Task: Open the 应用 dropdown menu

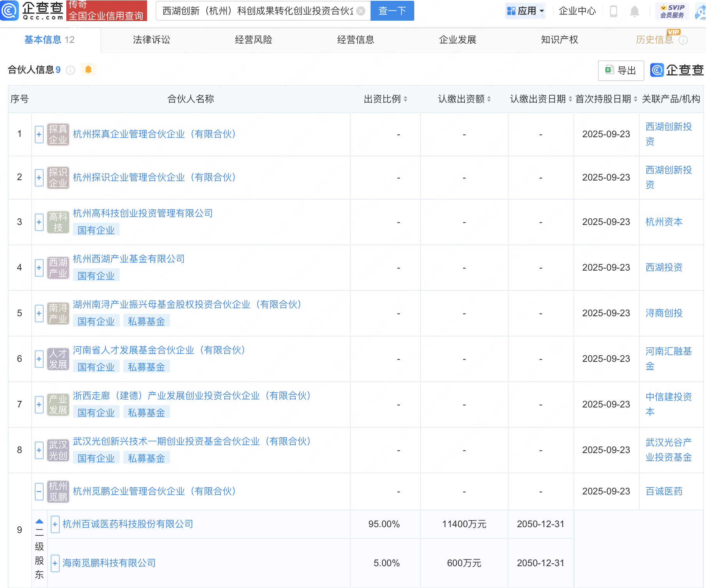Action: [525, 11]
